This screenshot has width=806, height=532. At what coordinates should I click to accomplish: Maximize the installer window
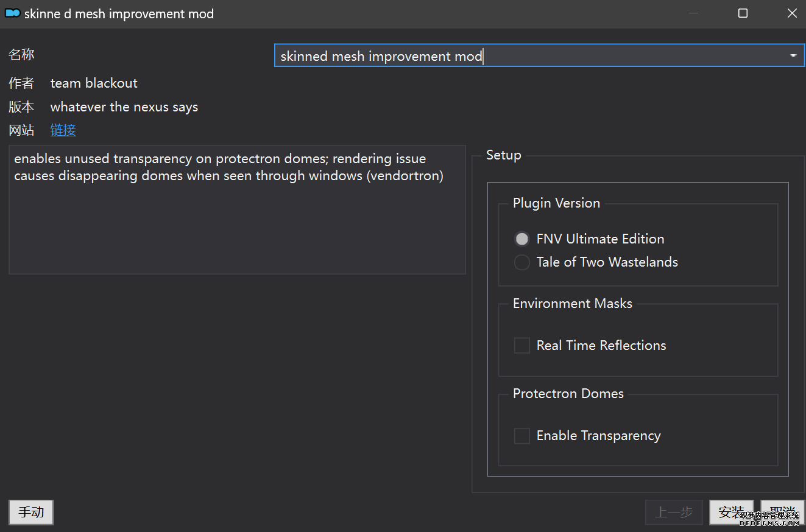click(x=743, y=13)
